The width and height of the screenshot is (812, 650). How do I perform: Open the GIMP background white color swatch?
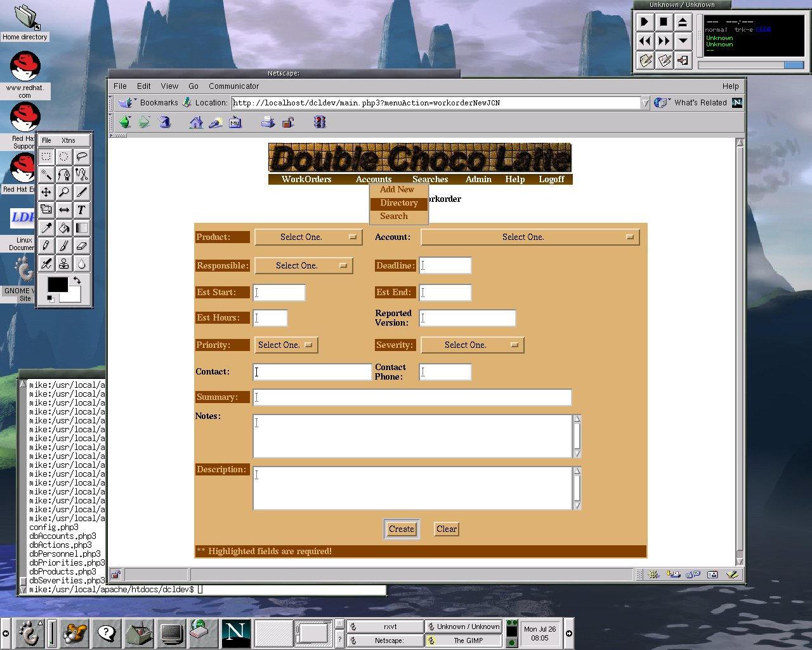click(x=75, y=297)
